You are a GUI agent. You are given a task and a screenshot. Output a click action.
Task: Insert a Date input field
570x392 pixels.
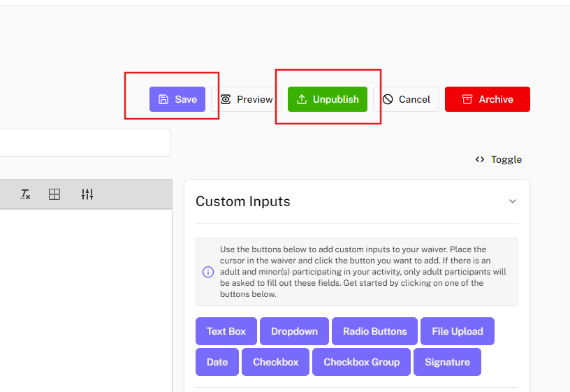[x=217, y=362]
